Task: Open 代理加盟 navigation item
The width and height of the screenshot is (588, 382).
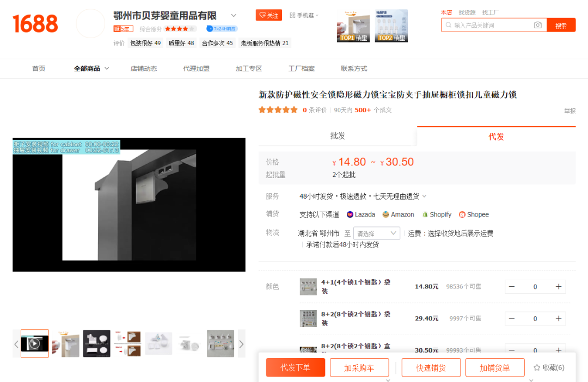Action: (196, 69)
